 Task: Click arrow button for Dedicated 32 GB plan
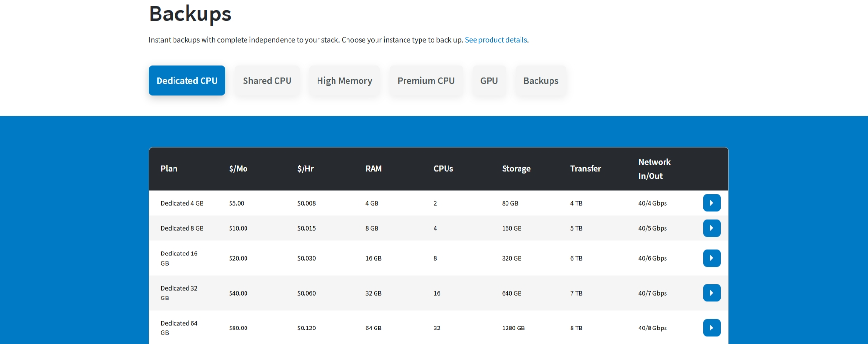(711, 293)
